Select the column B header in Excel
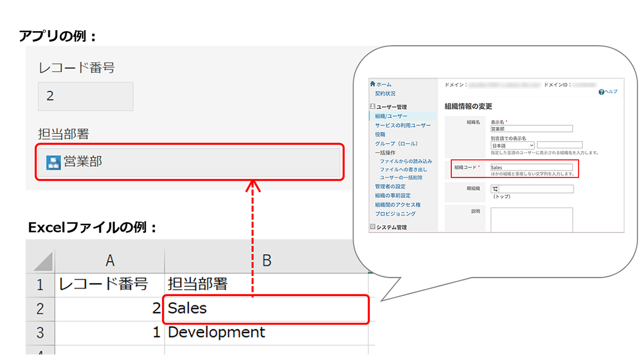 point(266,261)
